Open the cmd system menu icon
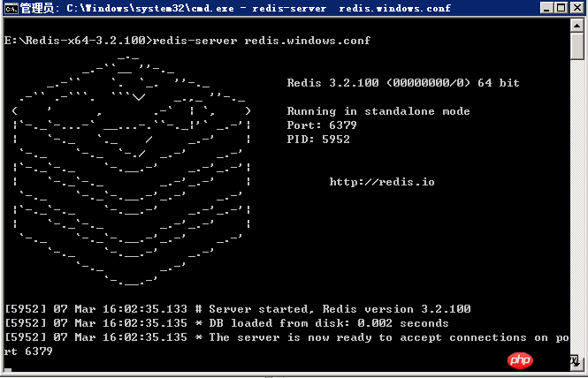The image size is (588, 378). (x=11, y=8)
